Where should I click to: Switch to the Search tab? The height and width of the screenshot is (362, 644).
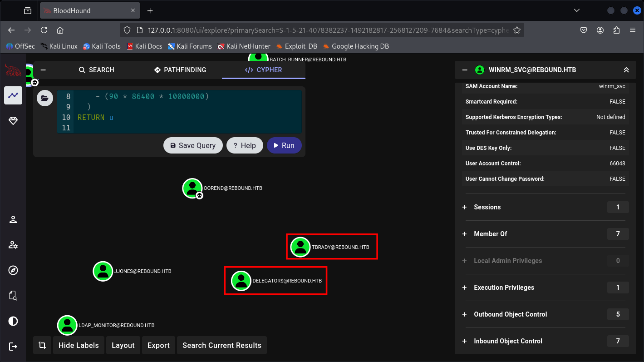96,70
